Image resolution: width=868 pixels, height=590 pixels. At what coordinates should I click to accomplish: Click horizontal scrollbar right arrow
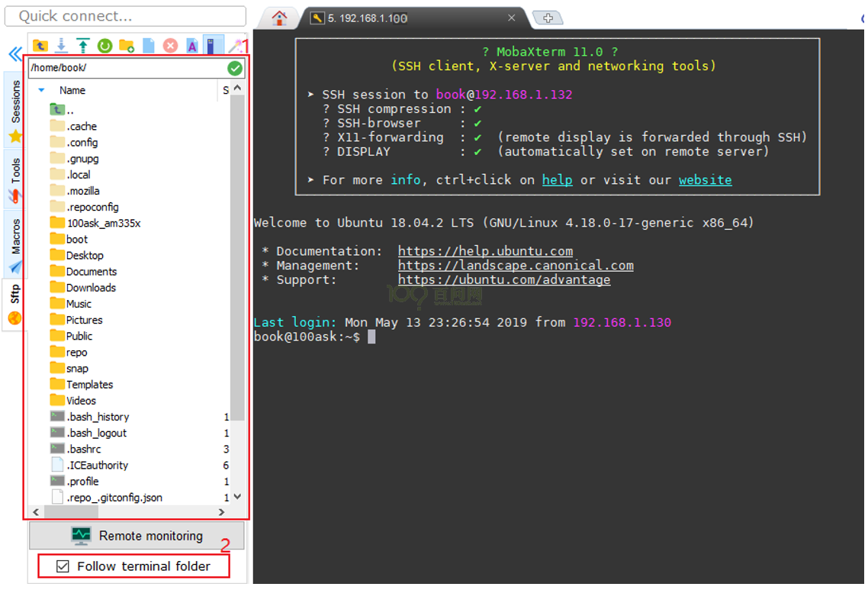[x=222, y=512]
